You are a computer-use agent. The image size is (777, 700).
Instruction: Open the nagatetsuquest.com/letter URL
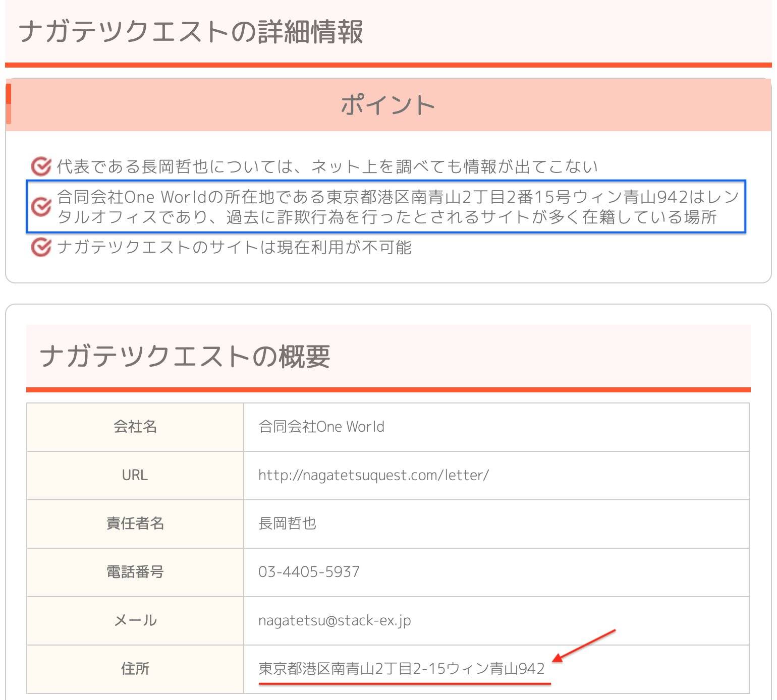(x=373, y=475)
